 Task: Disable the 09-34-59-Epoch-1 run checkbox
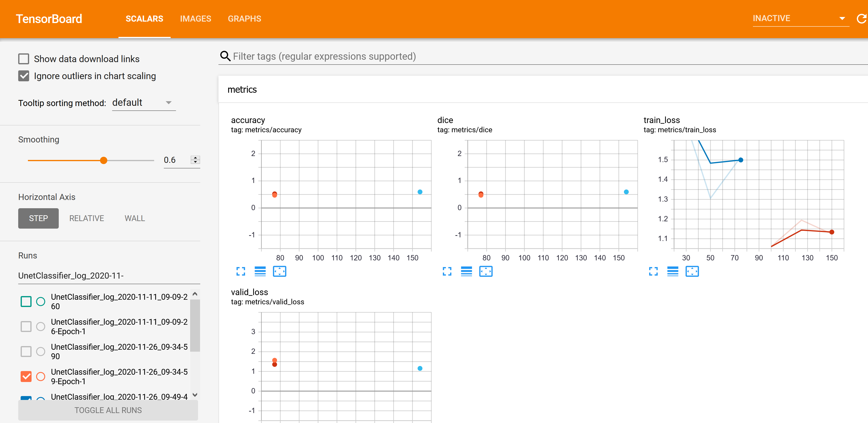(x=26, y=376)
